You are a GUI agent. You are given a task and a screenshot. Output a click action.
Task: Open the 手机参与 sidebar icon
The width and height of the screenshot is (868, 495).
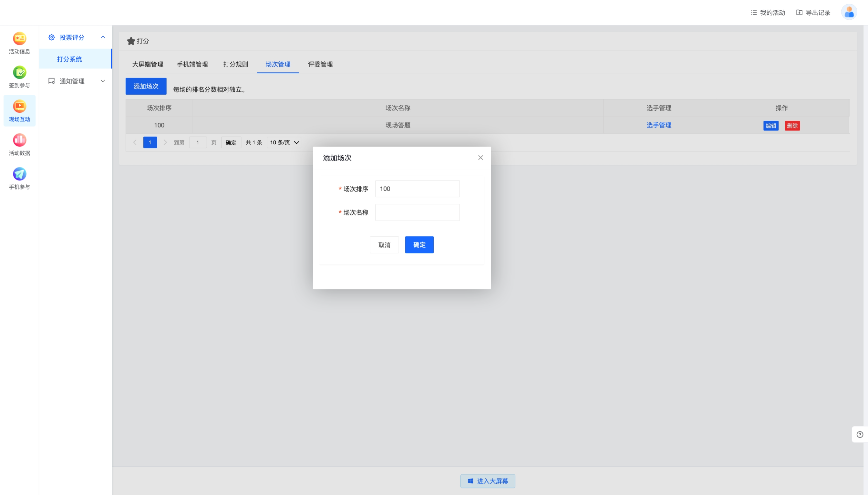[x=19, y=174]
